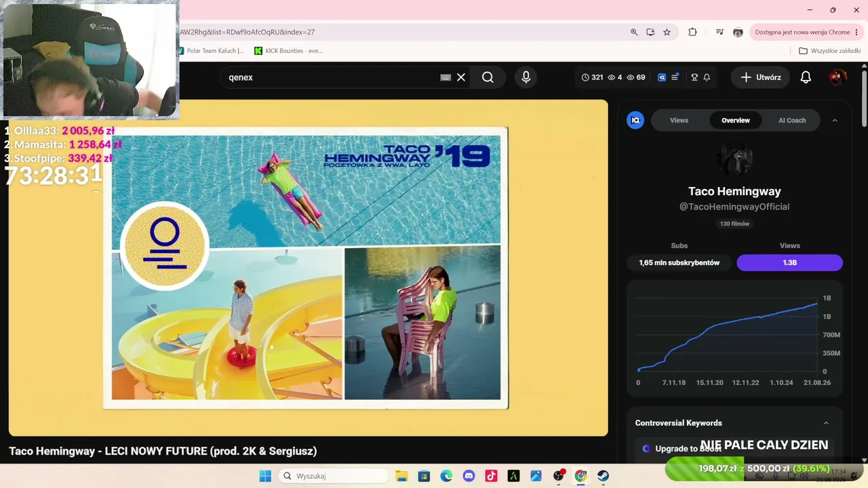Click the 1.3B views button
Viewport: 868px width, 488px height.
(790, 262)
